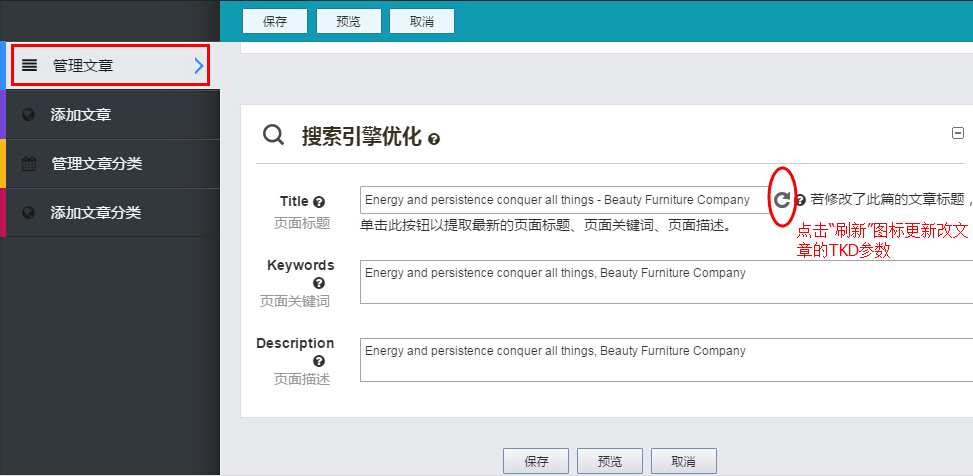This screenshot has height=476, width=973.
Task: Click the 页面关键词 label text
Action: tap(295, 301)
